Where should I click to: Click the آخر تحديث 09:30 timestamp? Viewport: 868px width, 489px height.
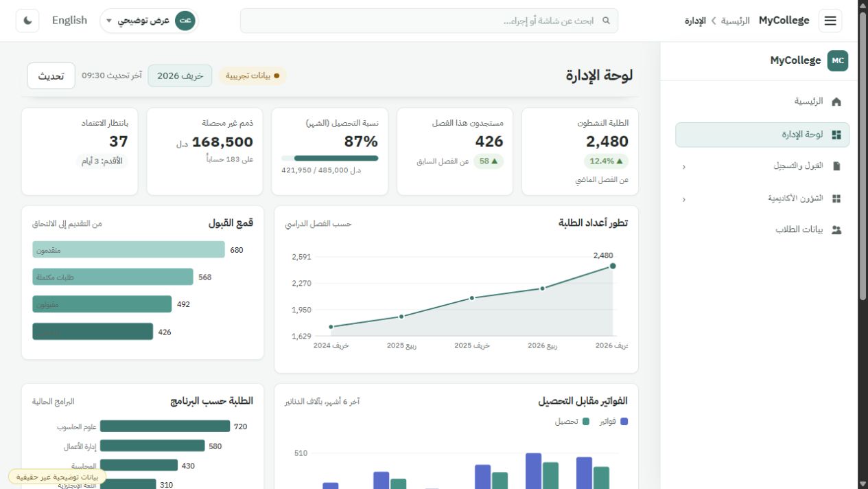tap(112, 76)
